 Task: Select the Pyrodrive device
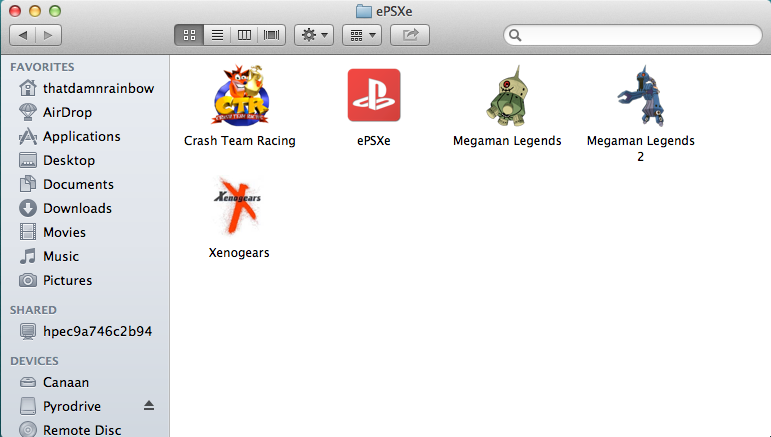(86, 407)
